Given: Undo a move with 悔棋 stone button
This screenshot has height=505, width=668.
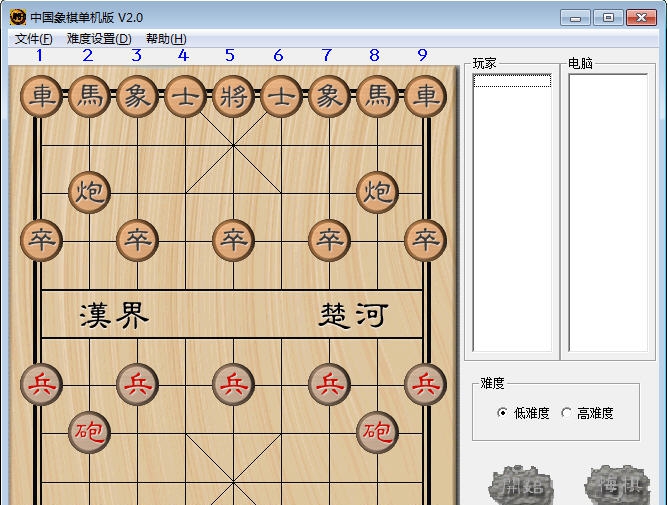Looking at the screenshot, I should (x=618, y=486).
